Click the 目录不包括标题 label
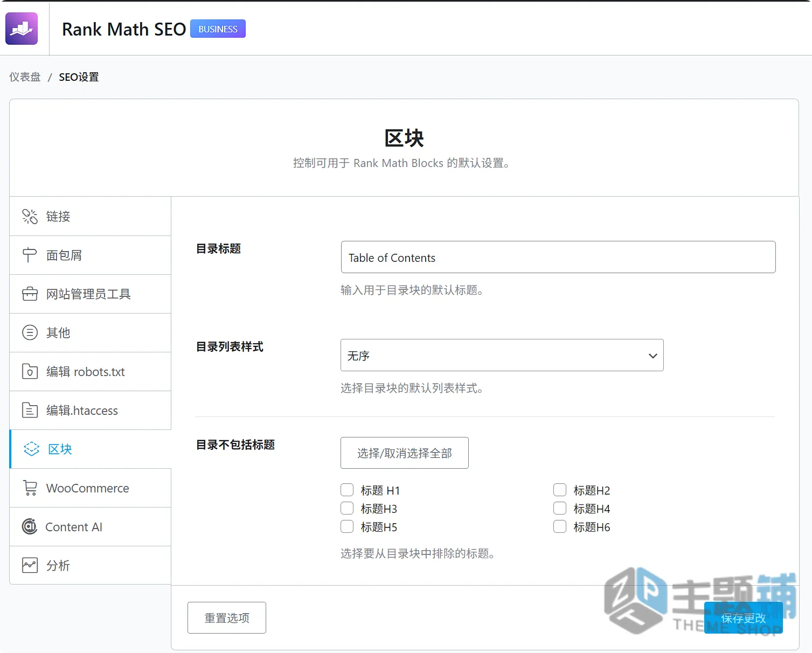812x653 pixels. point(235,445)
